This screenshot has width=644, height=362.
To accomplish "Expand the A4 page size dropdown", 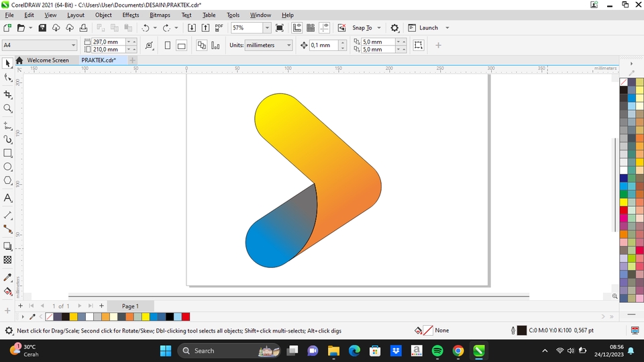I will point(73,45).
